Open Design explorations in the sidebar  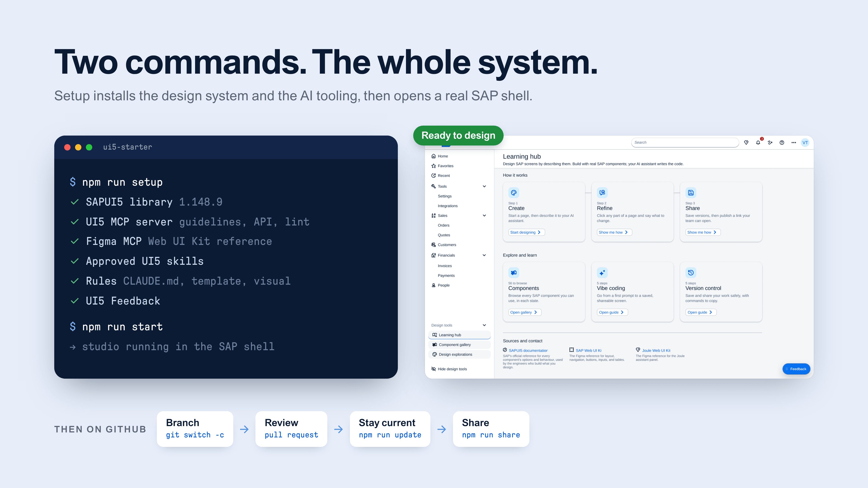459,354
